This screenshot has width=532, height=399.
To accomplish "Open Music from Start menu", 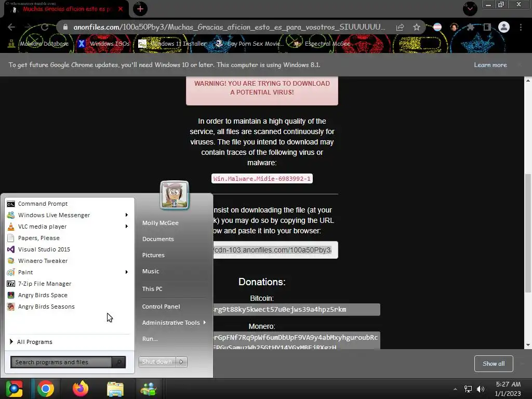I will [x=150, y=271].
